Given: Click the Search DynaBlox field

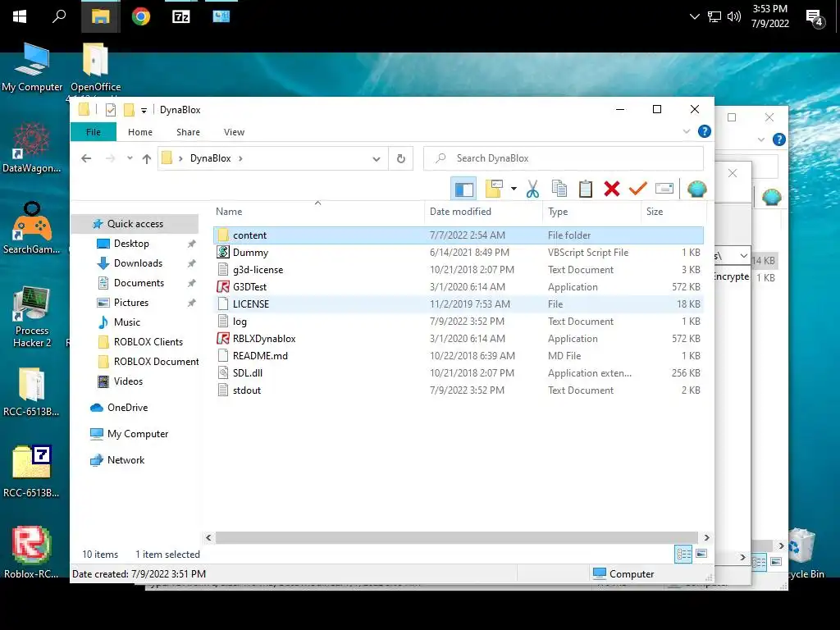Looking at the screenshot, I should (563, 158).
